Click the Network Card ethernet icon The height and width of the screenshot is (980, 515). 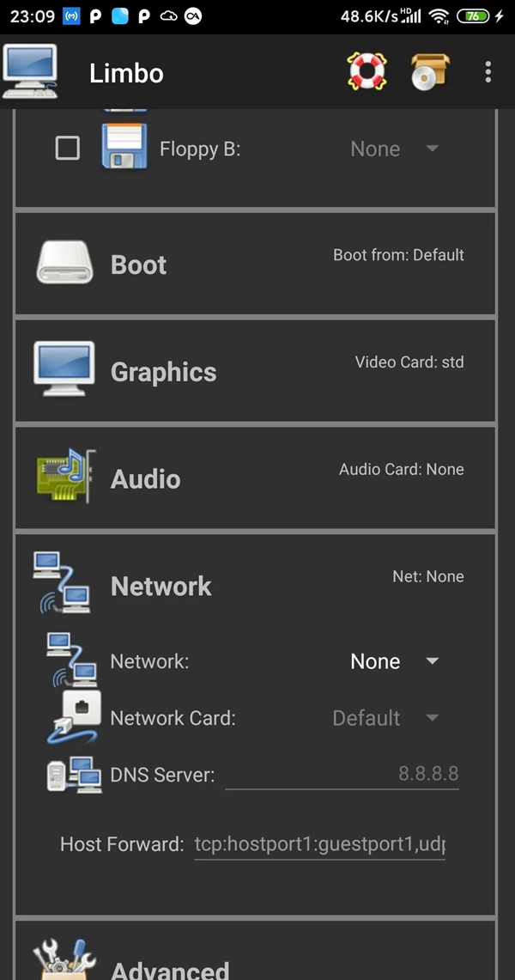pos(75,717)
